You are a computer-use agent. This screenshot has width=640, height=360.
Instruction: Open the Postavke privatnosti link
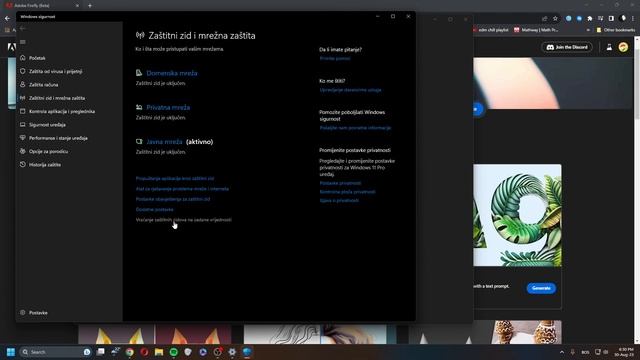(x=340, y=183)
